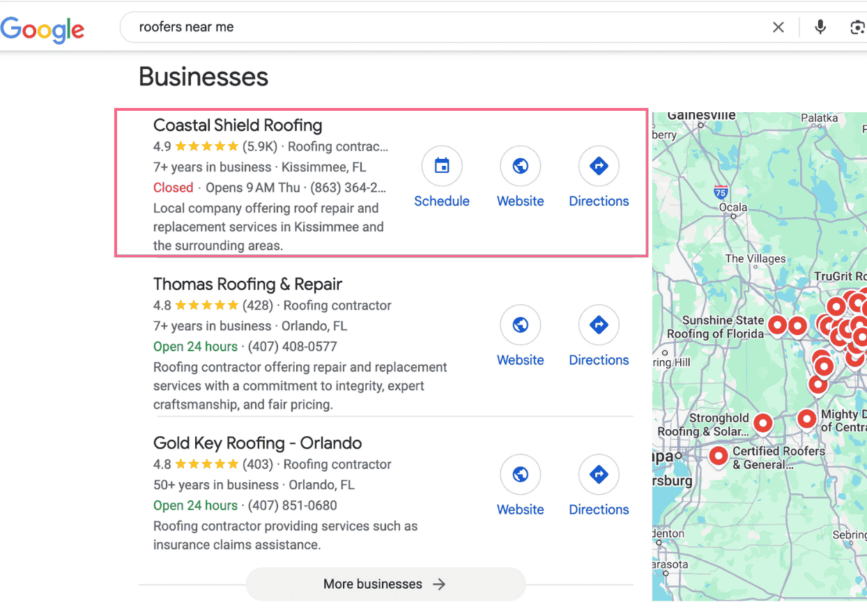Start voice search with the microphone icon
The width and height of the screenshot is (867, 616).
pos(820,27)
